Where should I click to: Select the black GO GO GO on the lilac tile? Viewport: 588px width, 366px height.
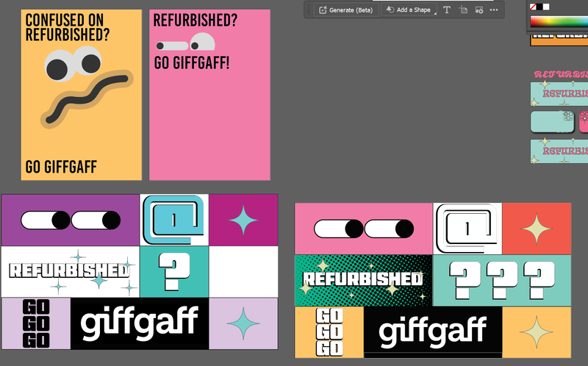tap(36, 323)
